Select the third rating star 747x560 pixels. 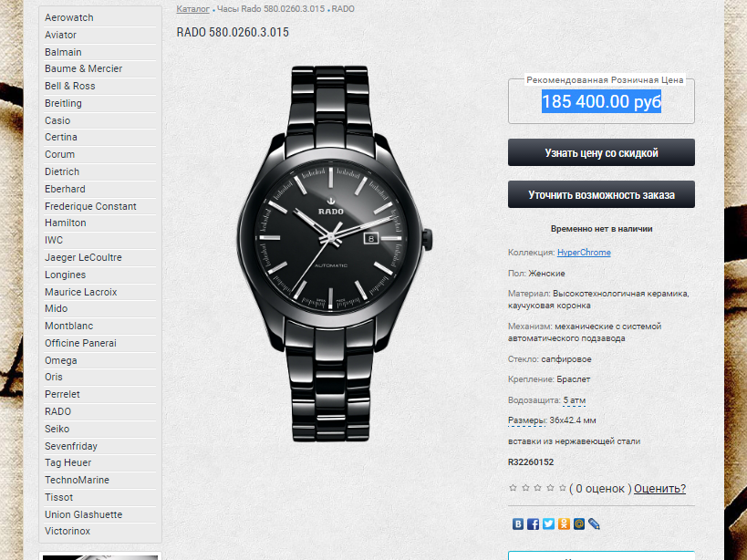coord(538,488)
